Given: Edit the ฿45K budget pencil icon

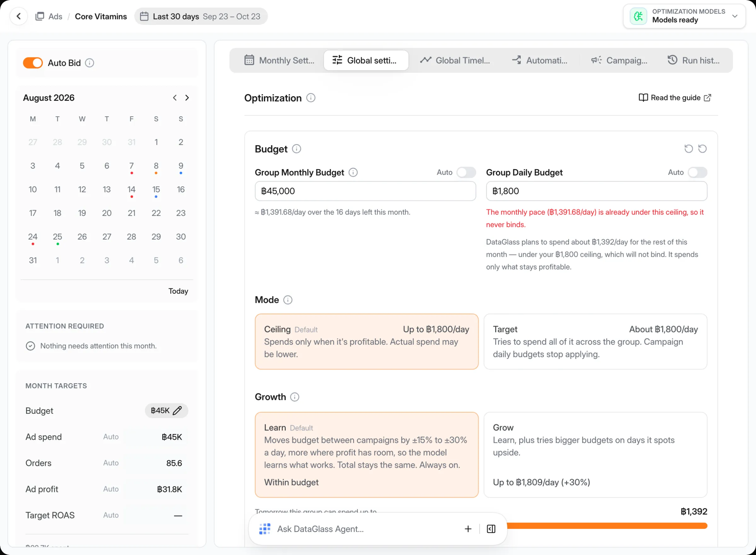Looking at the screenshot, I should coord(177,411).
